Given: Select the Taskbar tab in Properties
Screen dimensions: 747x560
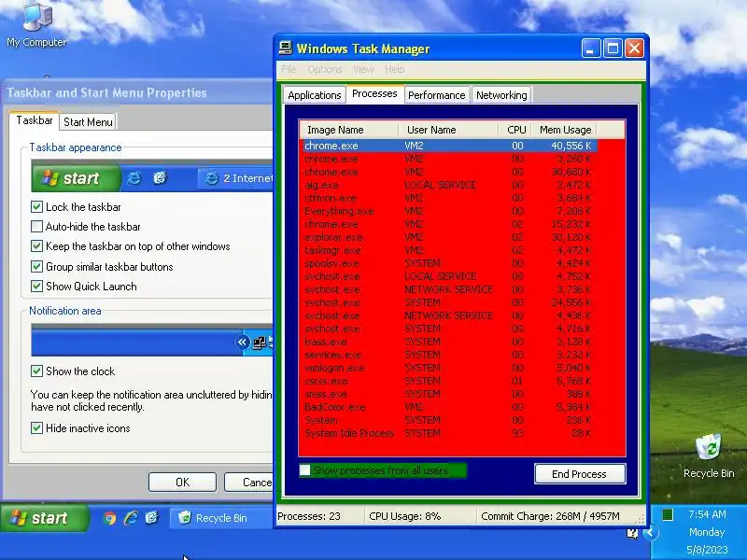Looking at the screenshot, I should click(x=35, y=120).
